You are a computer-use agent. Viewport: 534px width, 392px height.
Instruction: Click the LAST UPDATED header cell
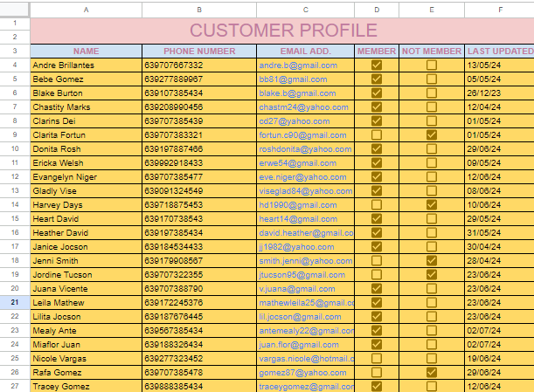[x=500, y=51]
